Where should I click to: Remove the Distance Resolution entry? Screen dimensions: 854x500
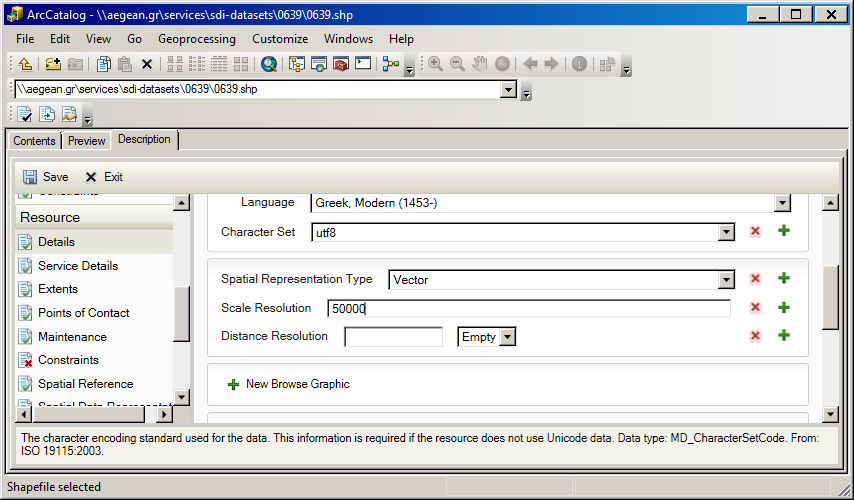pos(755,336)
